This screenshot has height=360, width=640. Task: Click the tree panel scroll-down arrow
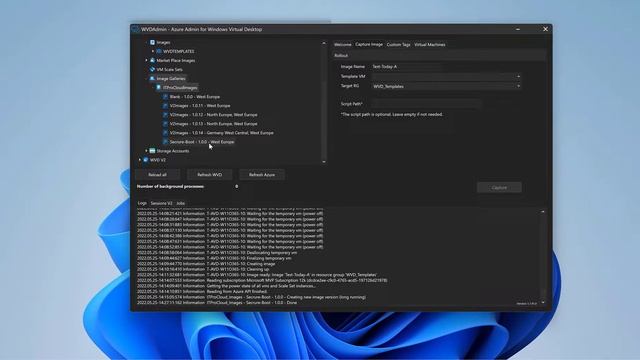coord(324,162)
